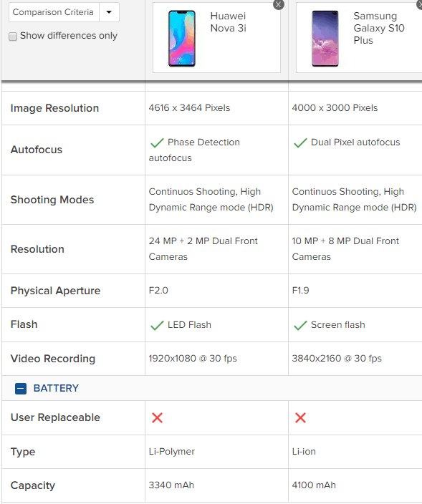This screenshot has width=422, height=504.
Task: Click green checkmark beside Phase Detection autofocus
Action: 157,142
